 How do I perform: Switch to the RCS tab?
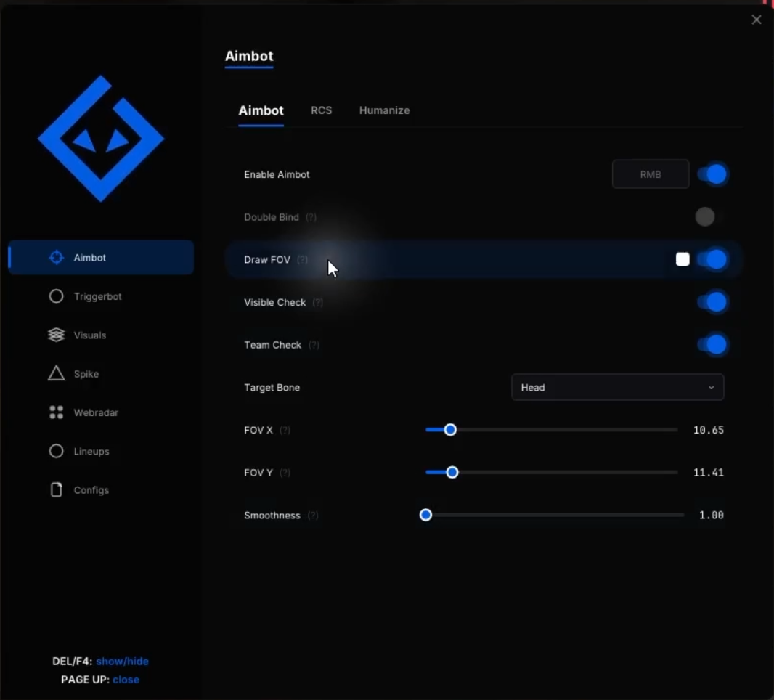(322, 110)
